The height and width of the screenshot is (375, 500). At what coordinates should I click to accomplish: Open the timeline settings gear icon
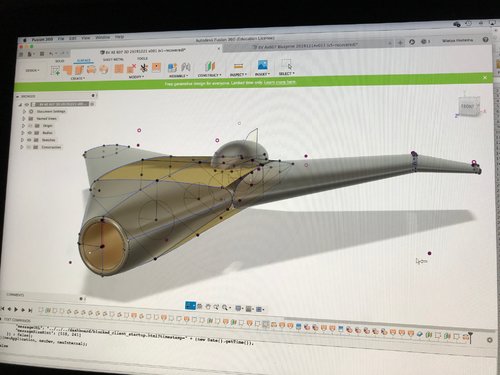[x=489, y=340]
